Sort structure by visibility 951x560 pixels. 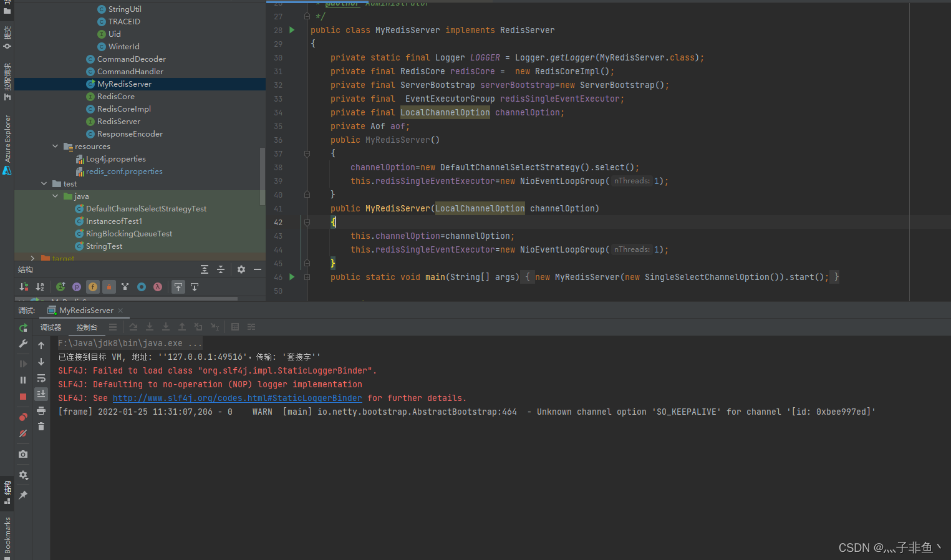24,287
